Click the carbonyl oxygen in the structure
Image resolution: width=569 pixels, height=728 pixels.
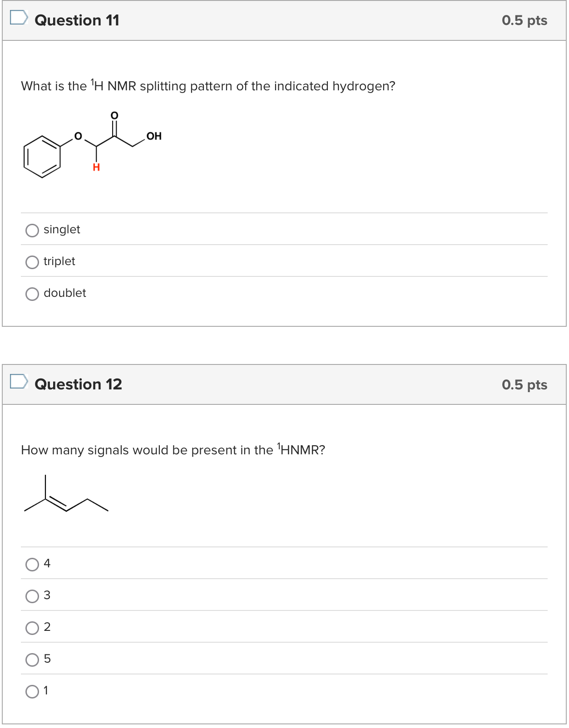point(114,114)
